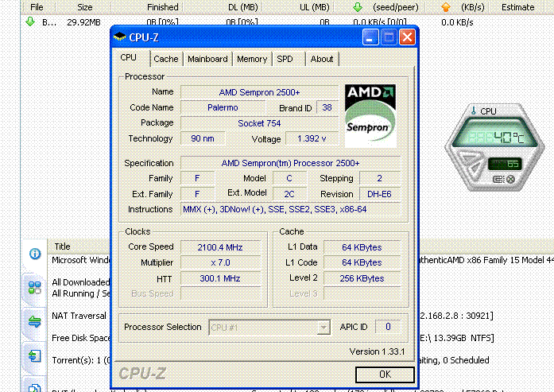Viewport: 554px width, 392px height.
Task: Click the Voltage value 1.392 v
Action: pos(312,138)
